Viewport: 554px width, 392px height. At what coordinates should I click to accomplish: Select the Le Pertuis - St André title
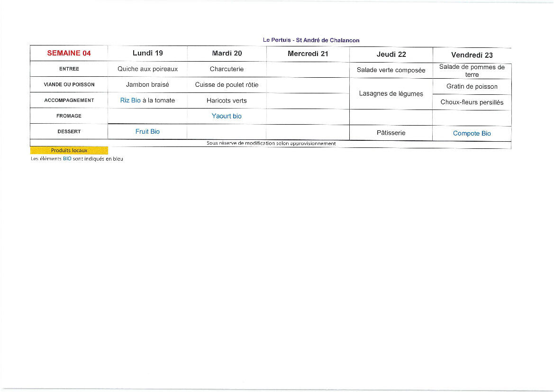311,40
